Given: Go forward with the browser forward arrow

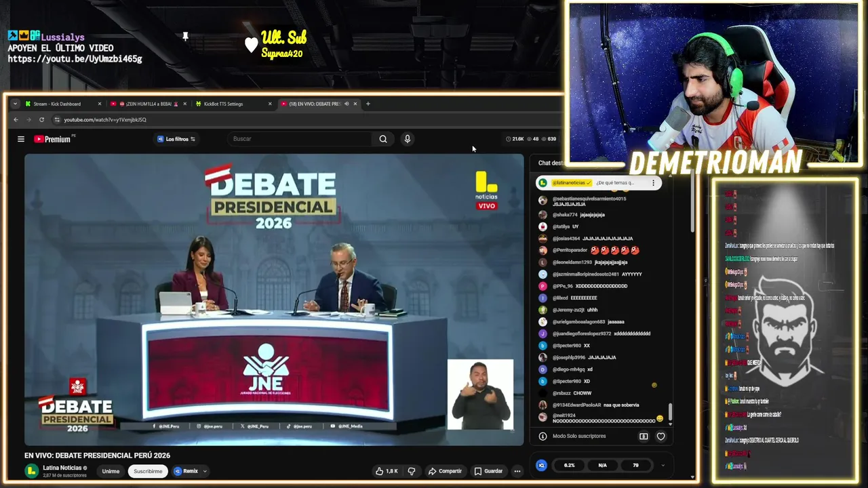Looking at the screenshot, I should (x=28, y=120).
